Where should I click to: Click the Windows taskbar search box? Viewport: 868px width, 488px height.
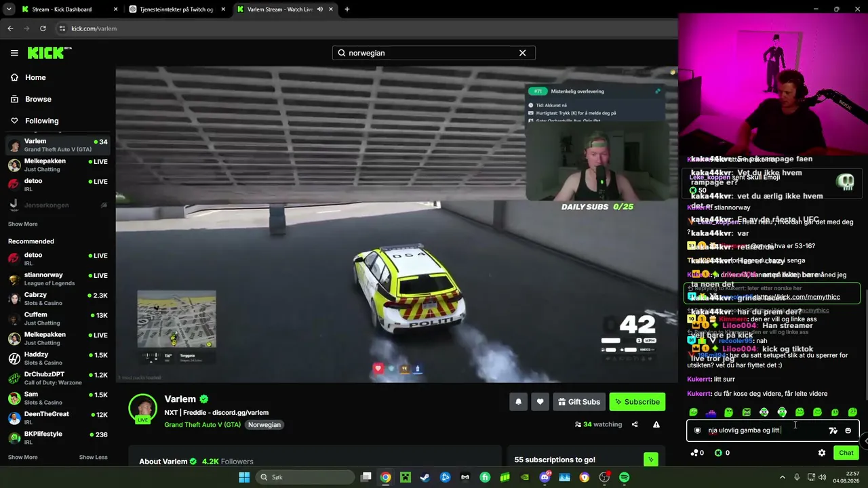(x=305, y=477)
